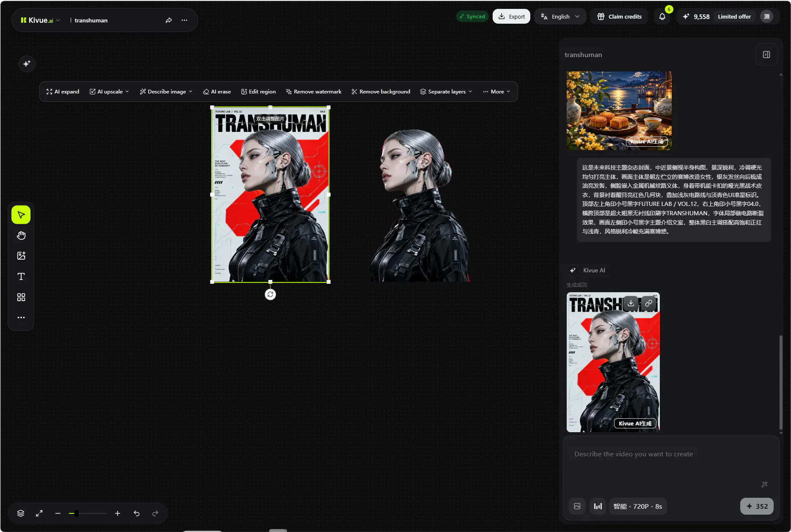The width and height of the screenshot is (791, 532).
Task: Download the generated TRANSHUMAN image
Action: [x=631, y=303]
